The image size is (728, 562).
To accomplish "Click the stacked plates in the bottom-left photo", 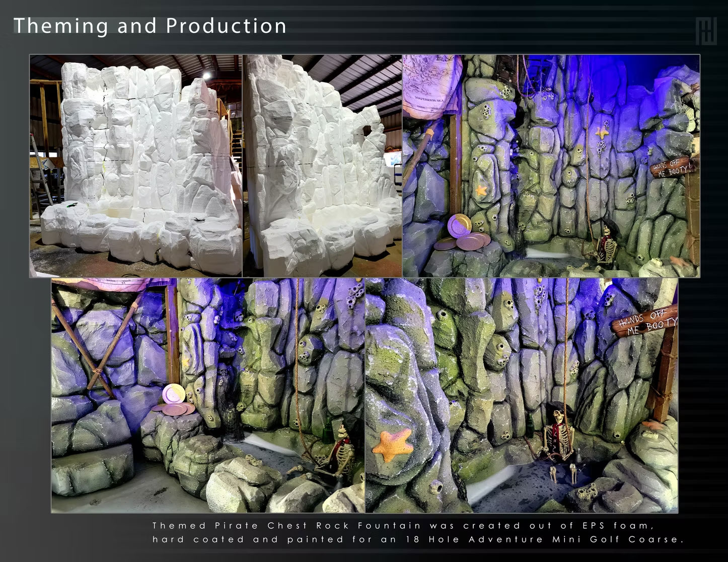I will click(x=174, y=400).
